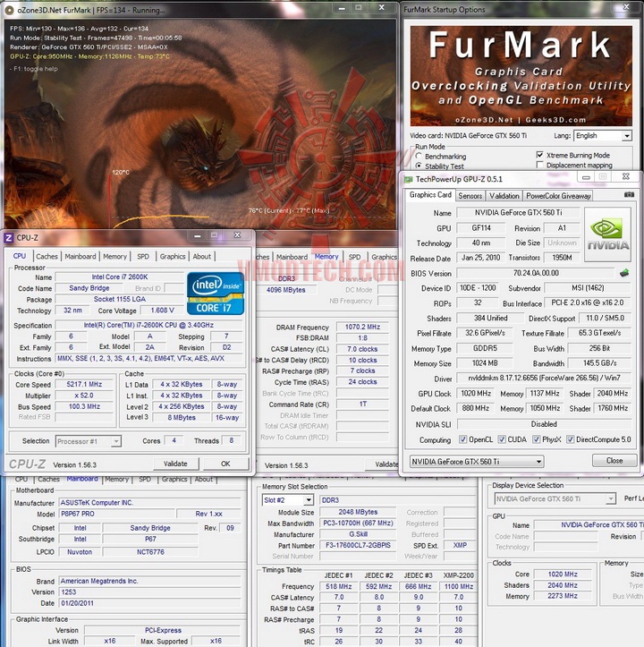The height and width of the screenshot is (647, 644).
Task: Close the FurMark Startup Options window
Action: point(626,6)
